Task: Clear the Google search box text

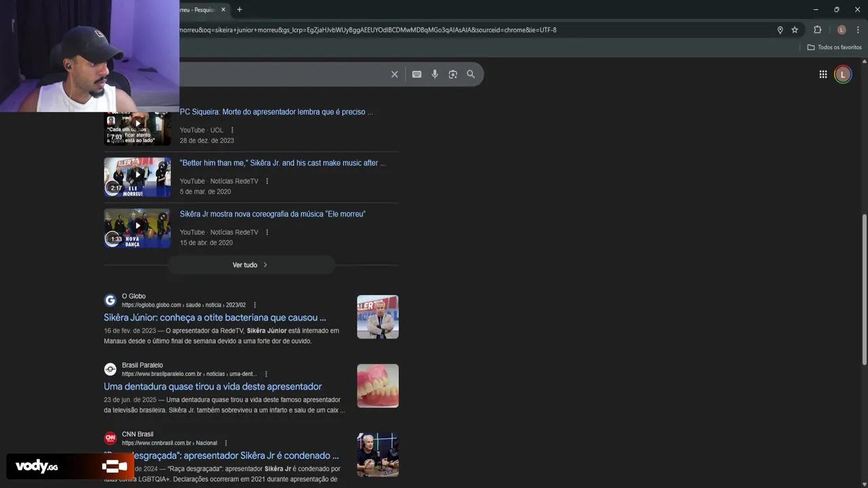Action: [394, 75]
